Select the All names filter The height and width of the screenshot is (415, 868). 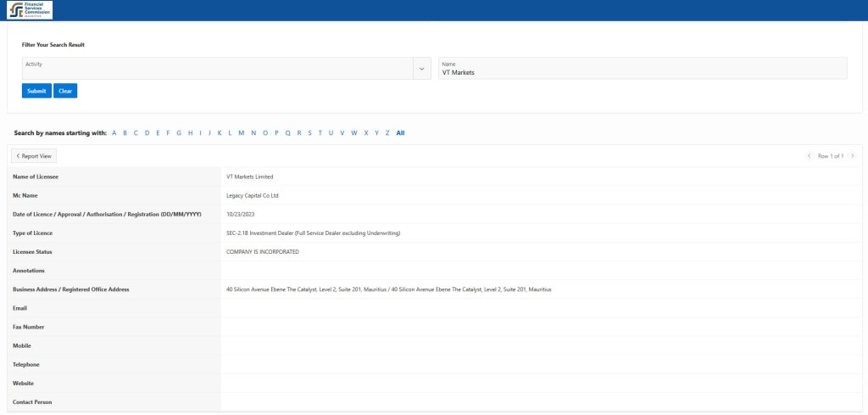click(400, 133)
